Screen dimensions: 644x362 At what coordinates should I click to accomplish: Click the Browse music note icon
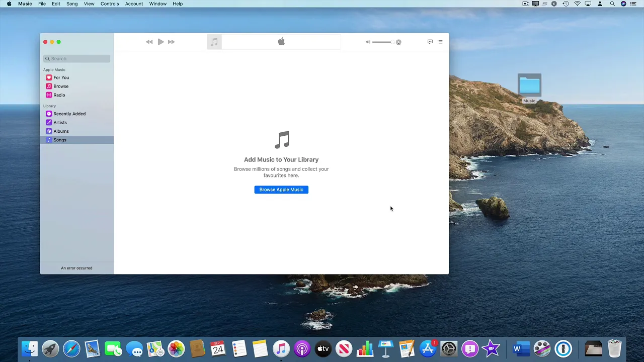click(x=49, y=86)
